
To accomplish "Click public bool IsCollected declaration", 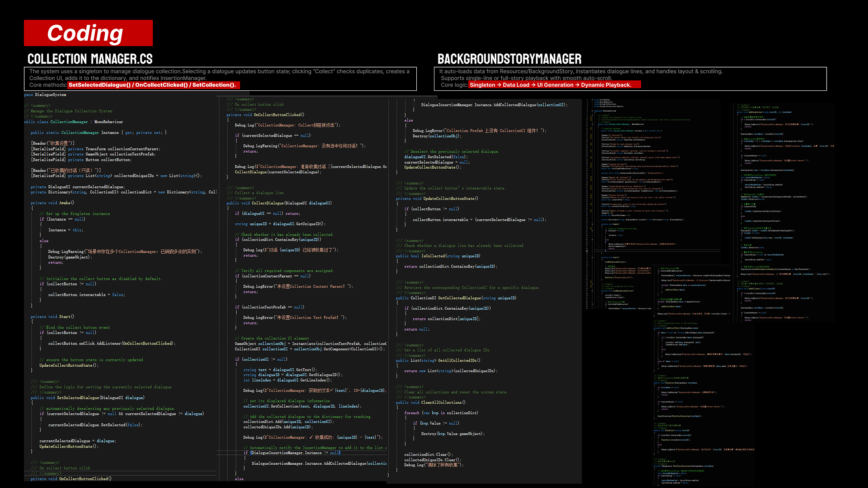I will [x=438, y=256].
